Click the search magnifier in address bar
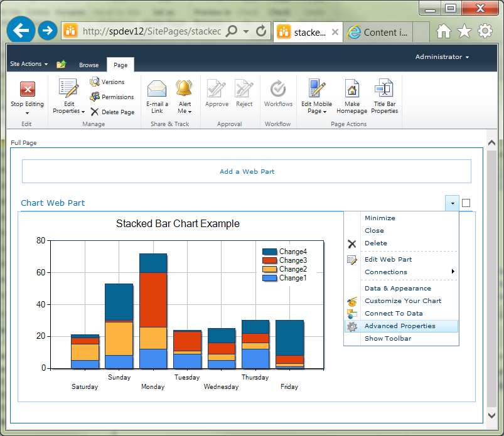The image size is (504, 436). 232,31
